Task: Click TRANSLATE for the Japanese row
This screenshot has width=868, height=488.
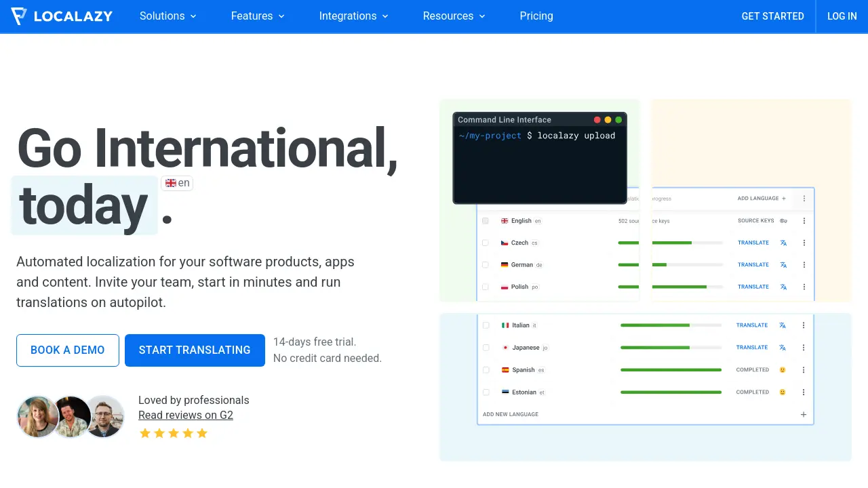Action: [x=752, y=348]
